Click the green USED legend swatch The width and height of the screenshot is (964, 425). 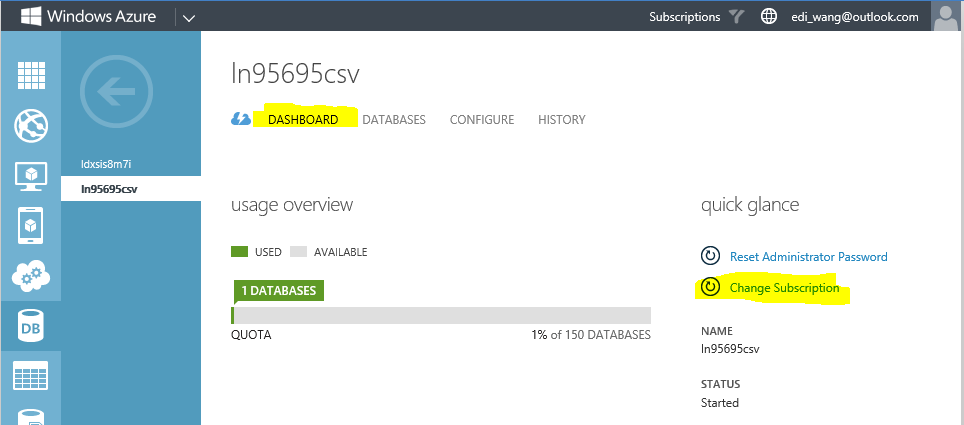click(239, 252)
